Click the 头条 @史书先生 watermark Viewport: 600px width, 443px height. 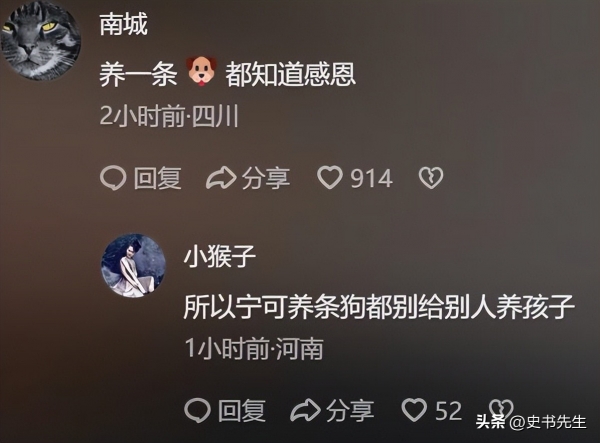[x=531, y=422]
